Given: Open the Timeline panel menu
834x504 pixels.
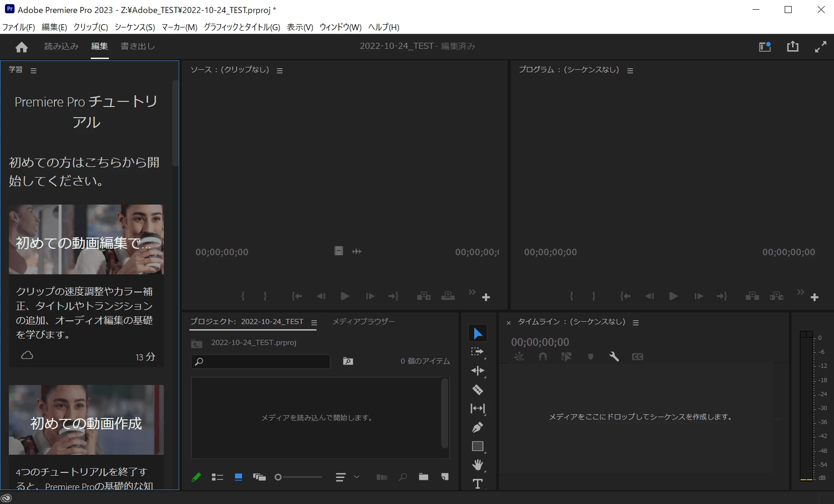Looking at the screenshot, I should click(636, 323).
